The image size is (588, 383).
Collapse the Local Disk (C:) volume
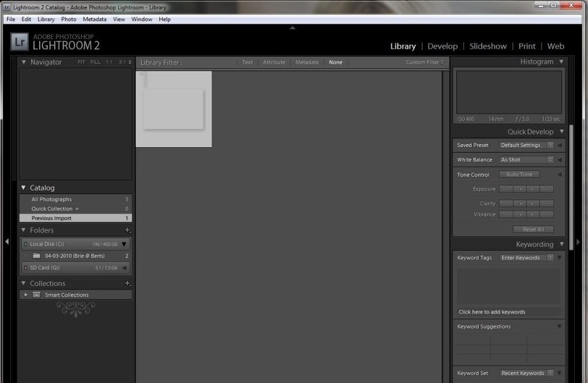tap(124, 245)
